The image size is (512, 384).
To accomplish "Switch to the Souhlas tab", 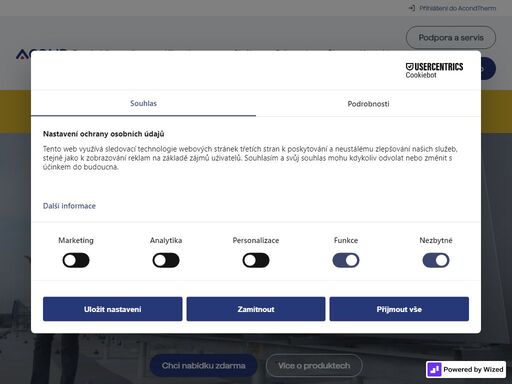I will 143,103.
